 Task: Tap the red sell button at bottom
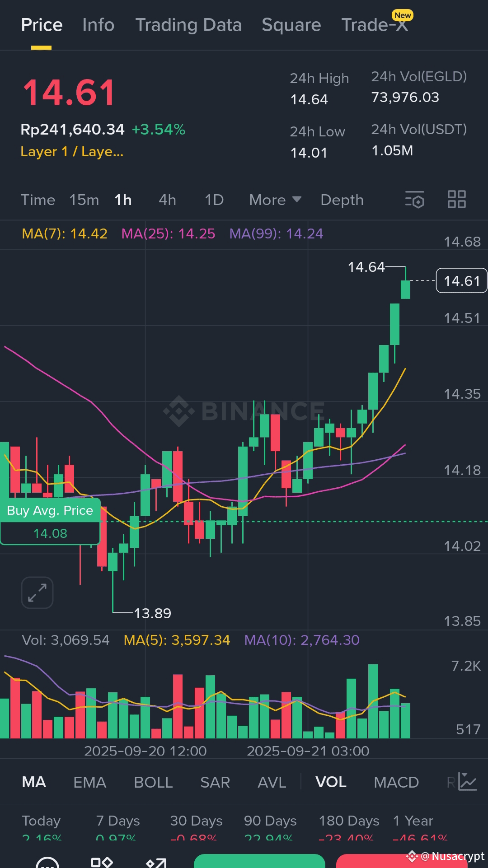click(402, 861)
